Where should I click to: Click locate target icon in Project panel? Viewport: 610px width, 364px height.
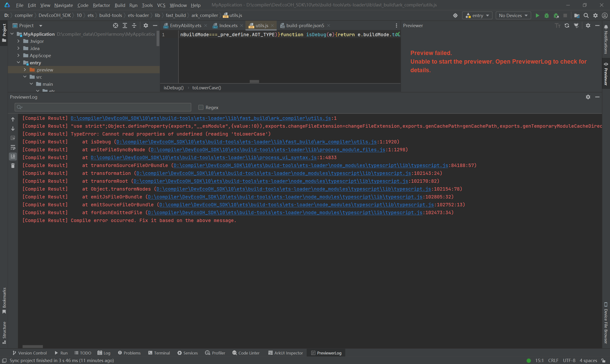[116, 25]
